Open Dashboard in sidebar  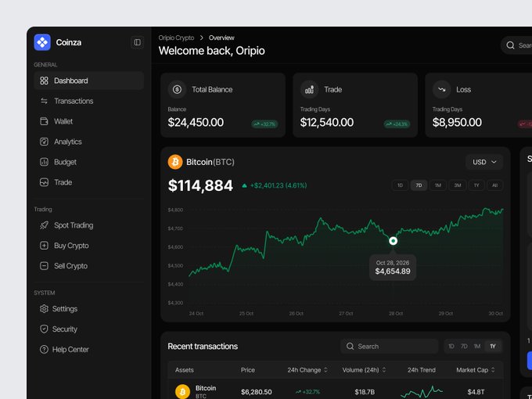[89, 81]
